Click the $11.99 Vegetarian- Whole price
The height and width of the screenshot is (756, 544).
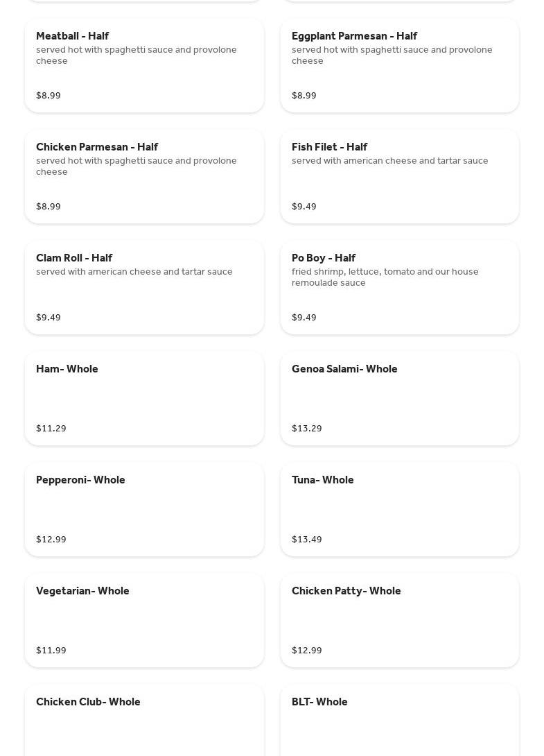(x=51, y=651)
